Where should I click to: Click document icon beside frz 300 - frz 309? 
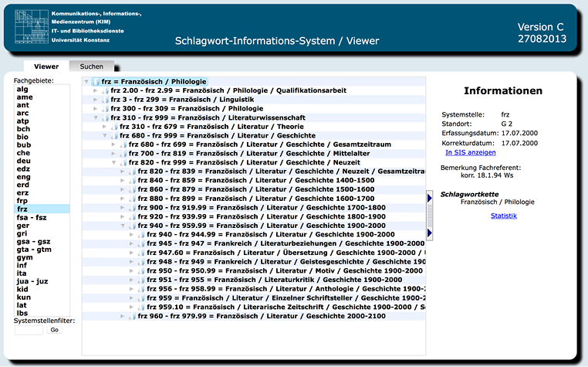(105, 109)
